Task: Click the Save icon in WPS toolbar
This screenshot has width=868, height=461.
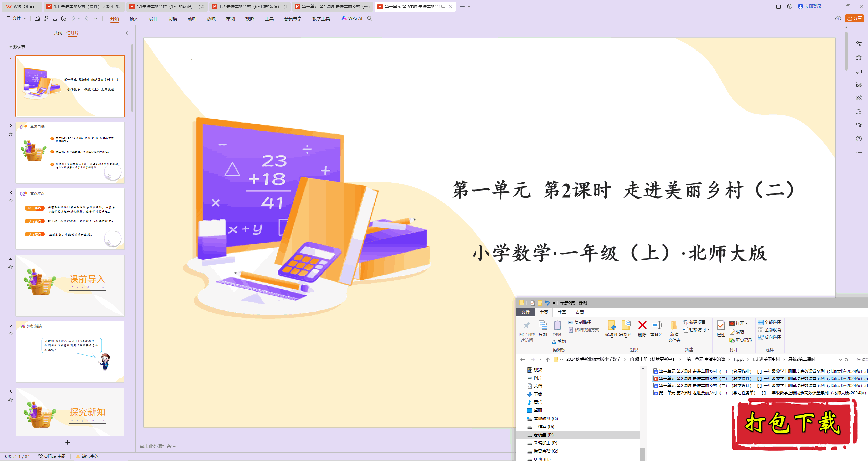Action: point(37,18)
